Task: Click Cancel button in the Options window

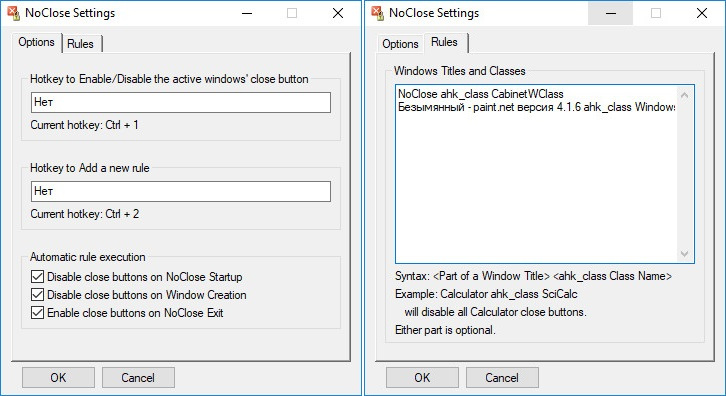Action: [x=138, y=377]
